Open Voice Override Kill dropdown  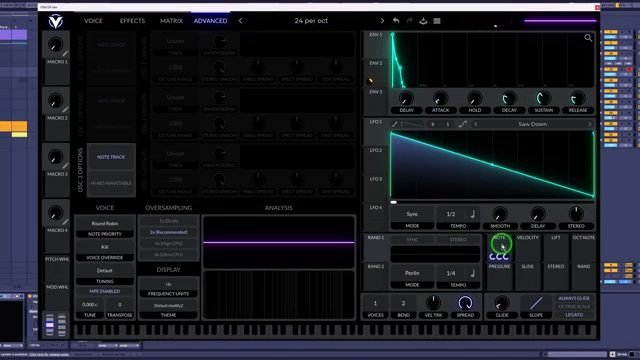point(105,247)
